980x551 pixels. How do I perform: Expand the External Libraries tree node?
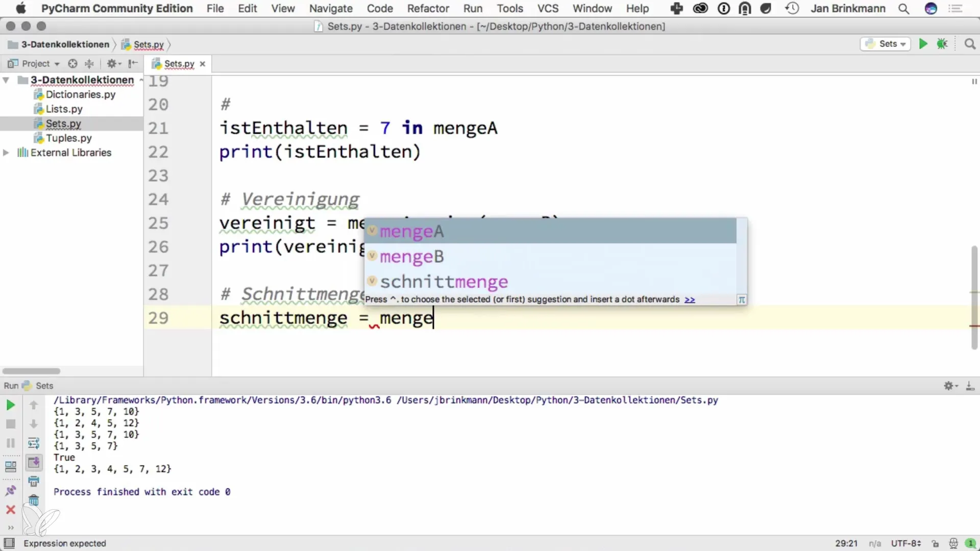[x=6, y=153]
